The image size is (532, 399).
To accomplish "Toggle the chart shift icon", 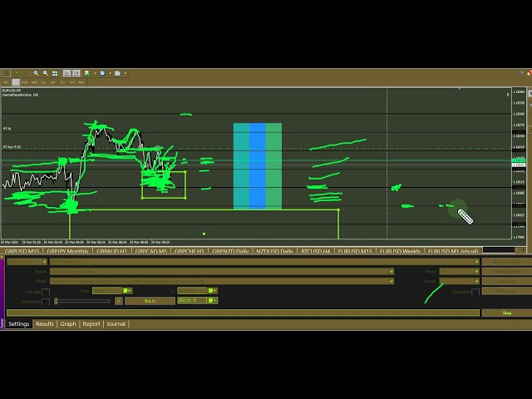I will [76, 73].
